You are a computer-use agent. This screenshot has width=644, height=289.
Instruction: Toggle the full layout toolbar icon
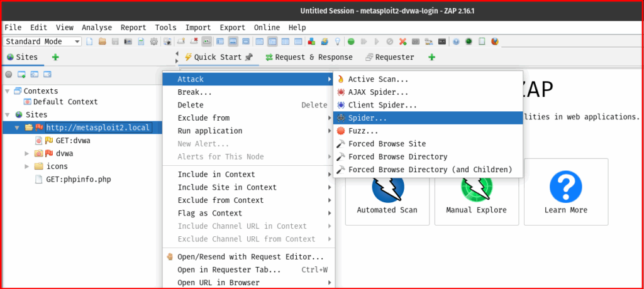pos(246,41)
